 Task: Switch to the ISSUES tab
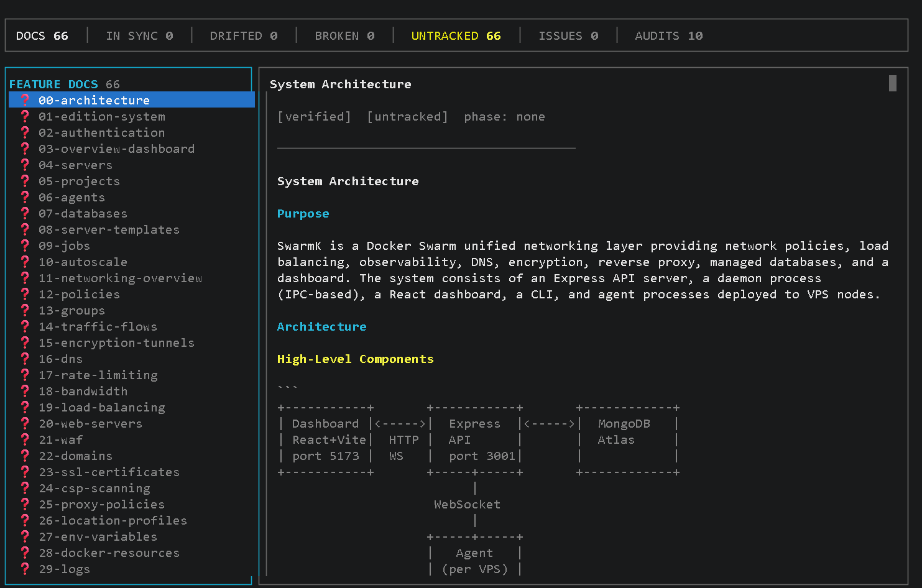coord(568,36)
